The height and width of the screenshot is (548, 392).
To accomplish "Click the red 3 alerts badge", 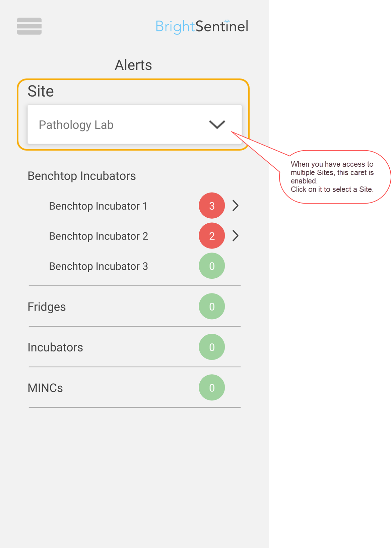I will [212, 206].
